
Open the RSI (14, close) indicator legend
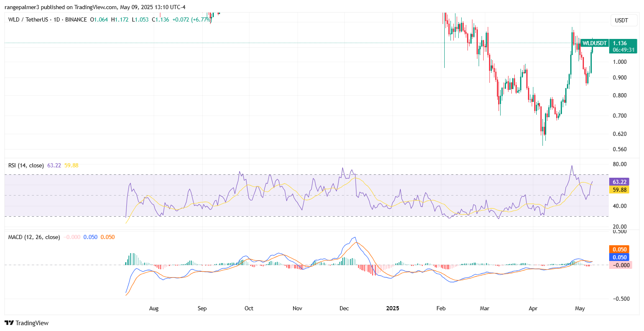26,165
